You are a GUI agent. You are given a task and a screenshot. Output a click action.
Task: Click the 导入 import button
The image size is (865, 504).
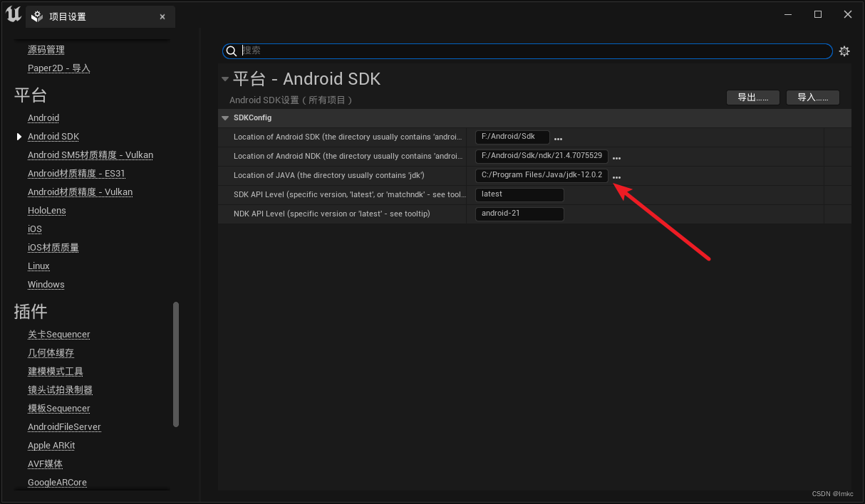point(813,98)
